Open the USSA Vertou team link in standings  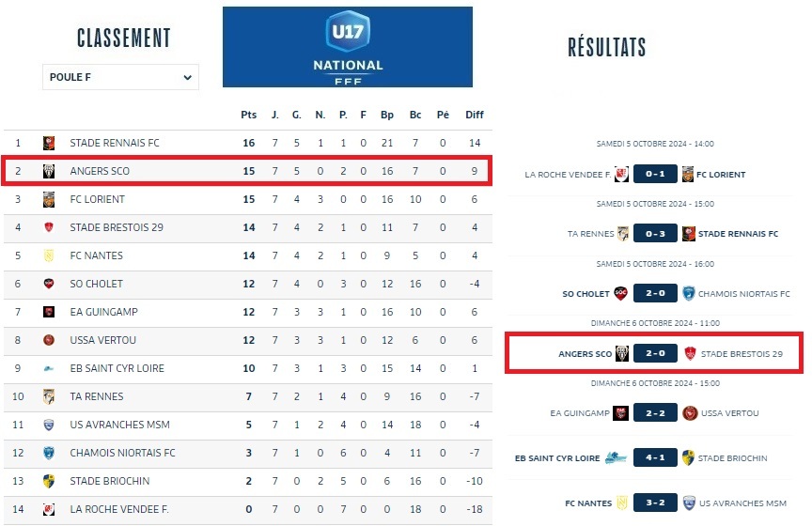point(102,340)
